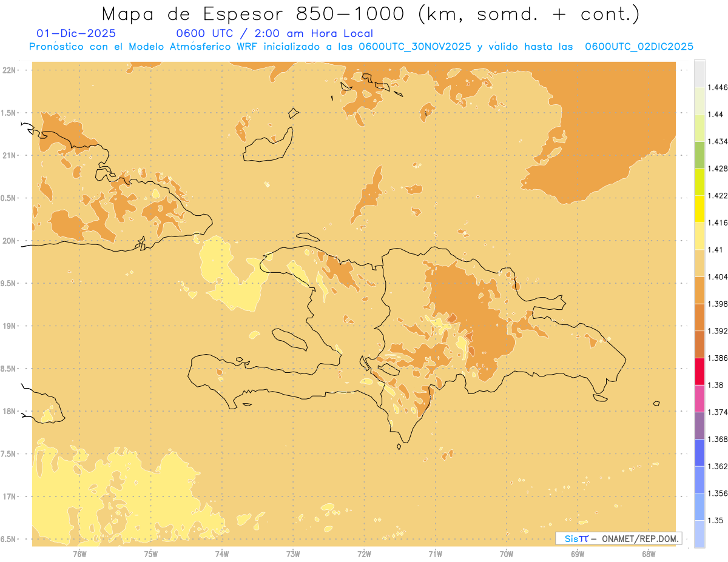Click the latitude label '20N'
Image resolution: width=728 pixels, height=562 pixels.
point(9,241)
